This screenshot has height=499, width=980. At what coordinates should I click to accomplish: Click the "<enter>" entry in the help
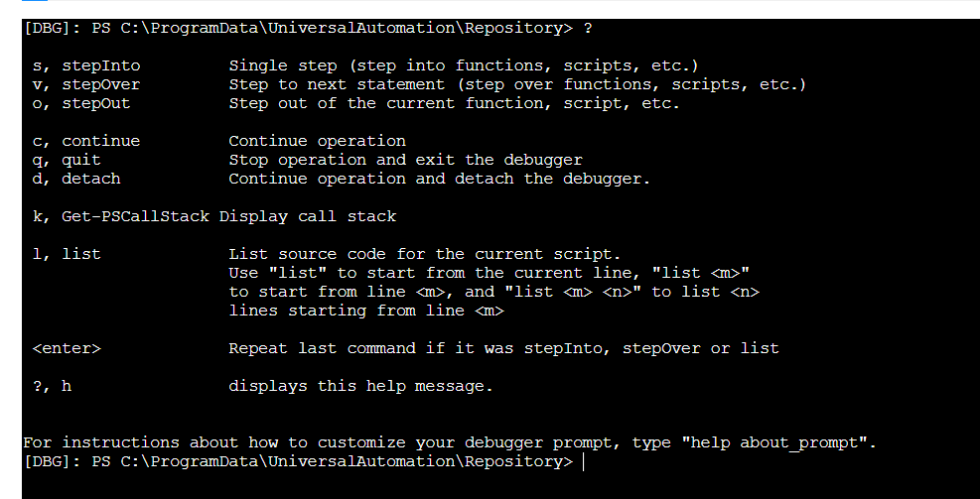click(x=67, y=348)
